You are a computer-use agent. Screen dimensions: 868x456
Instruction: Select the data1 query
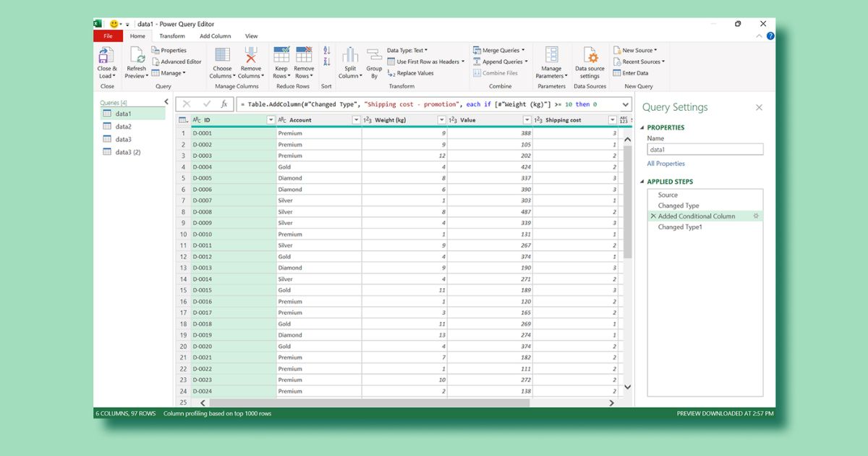[x=132, y=114]
